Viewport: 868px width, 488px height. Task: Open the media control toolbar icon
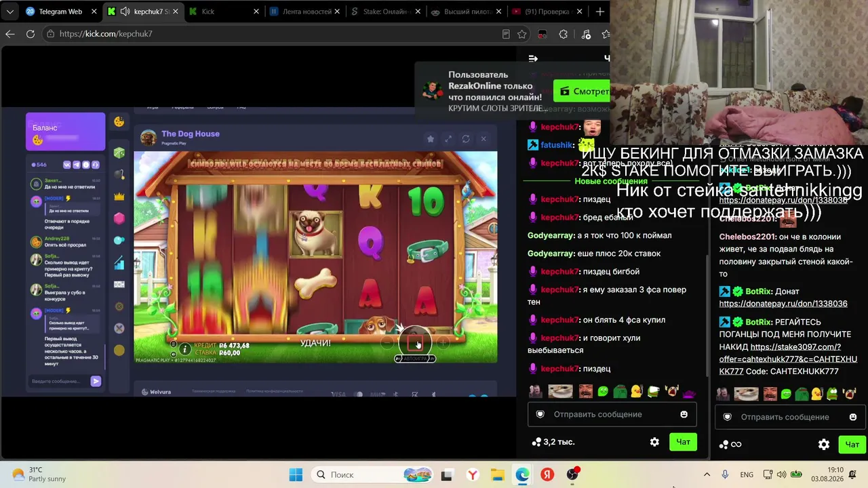[x=586, y=34]
